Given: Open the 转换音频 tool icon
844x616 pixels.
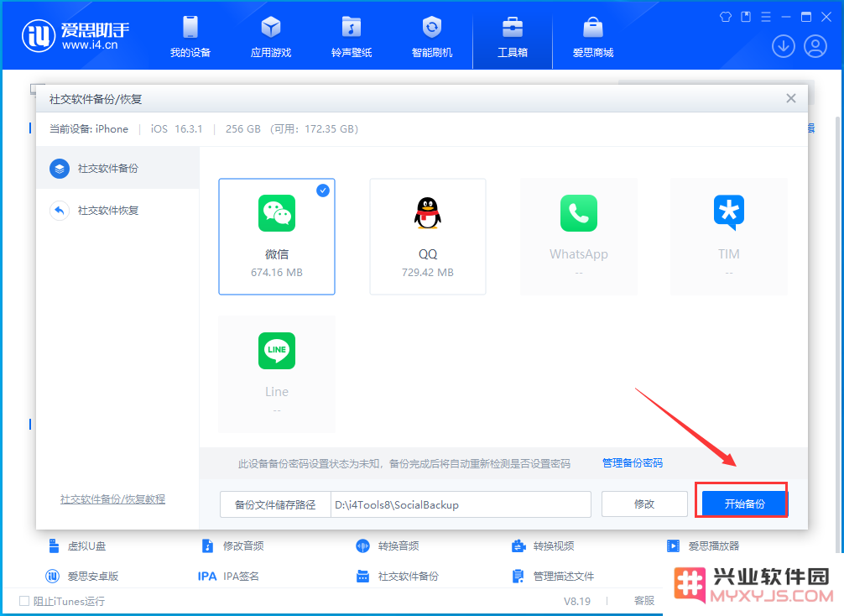Looking at the screenshot, I should 362,546.
